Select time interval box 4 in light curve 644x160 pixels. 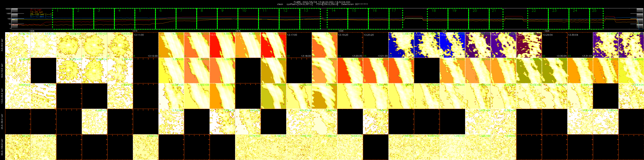point(125,19)
